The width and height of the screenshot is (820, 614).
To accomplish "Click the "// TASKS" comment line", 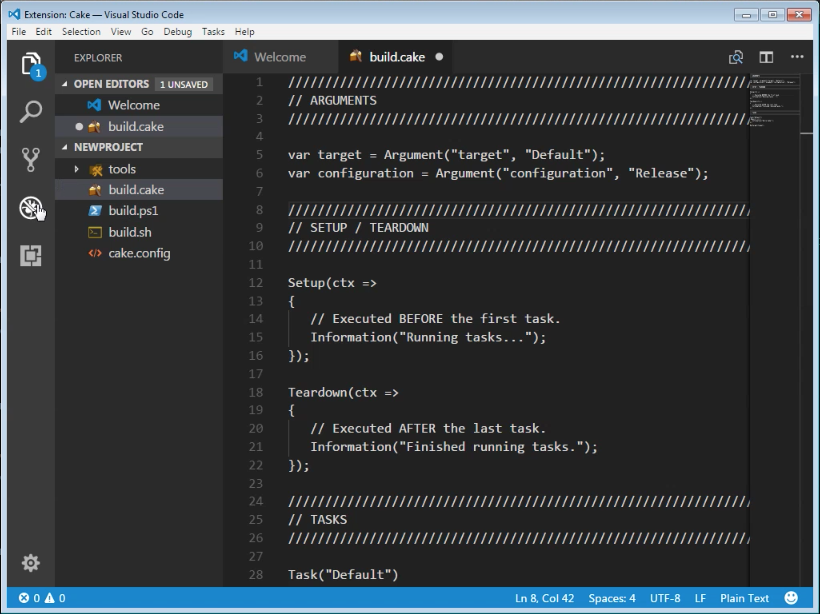I will (317, 519).
